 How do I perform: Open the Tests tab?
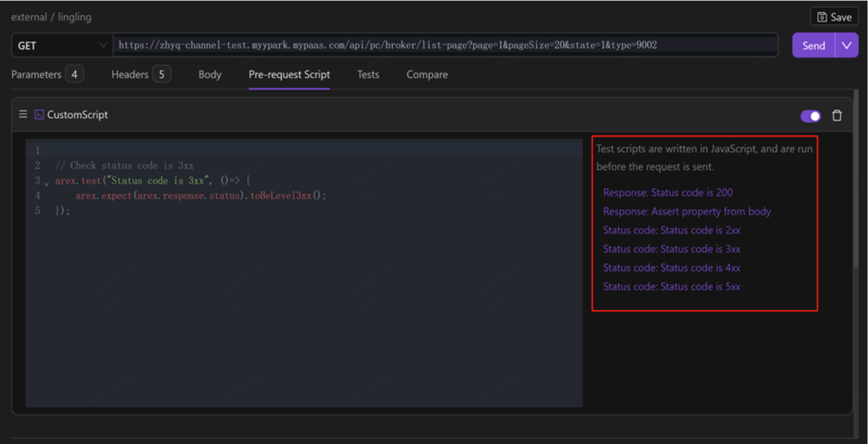(x=368, y=74)
